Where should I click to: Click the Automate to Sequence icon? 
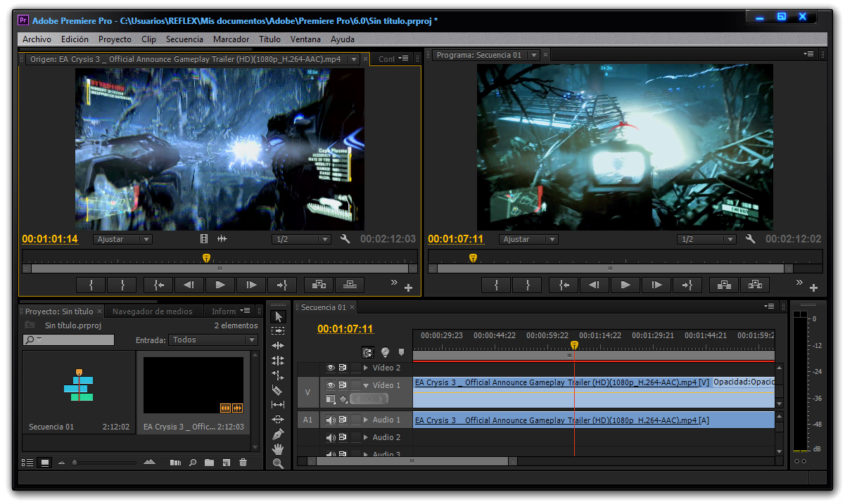click(x=176, y=463)
